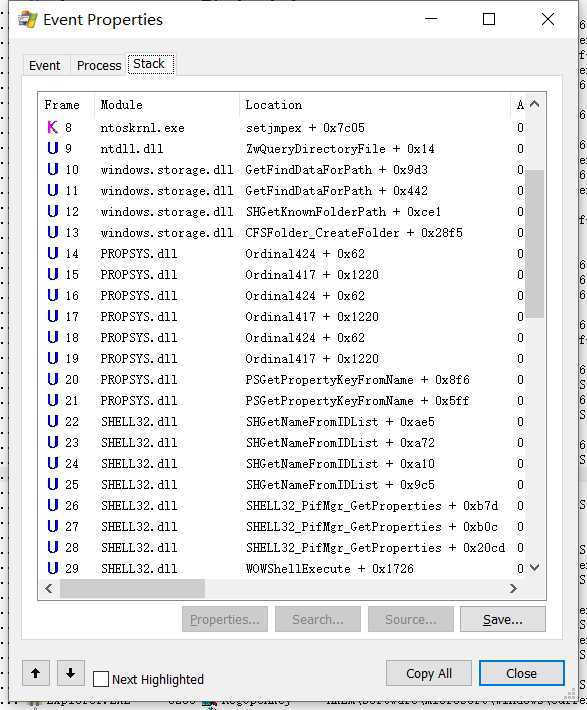Click the disabled Source... button
The height and width of the screenshot is (710, 587).
(410, 619)
